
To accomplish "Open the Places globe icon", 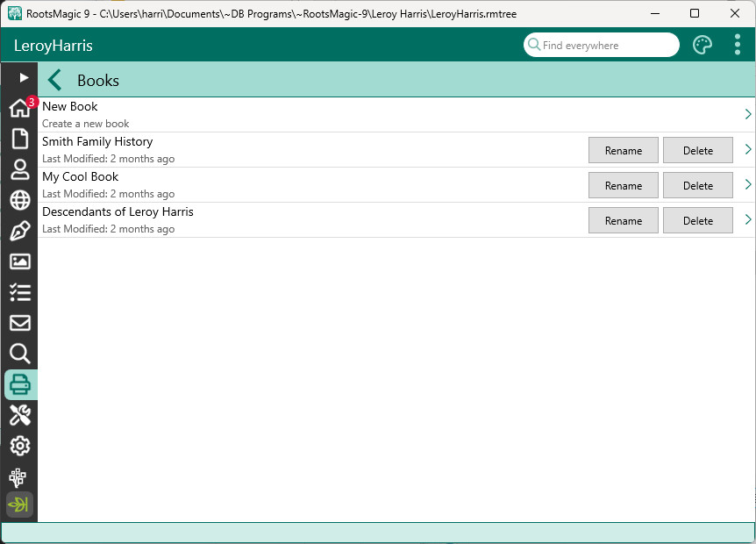I will [x=19, y=200].
